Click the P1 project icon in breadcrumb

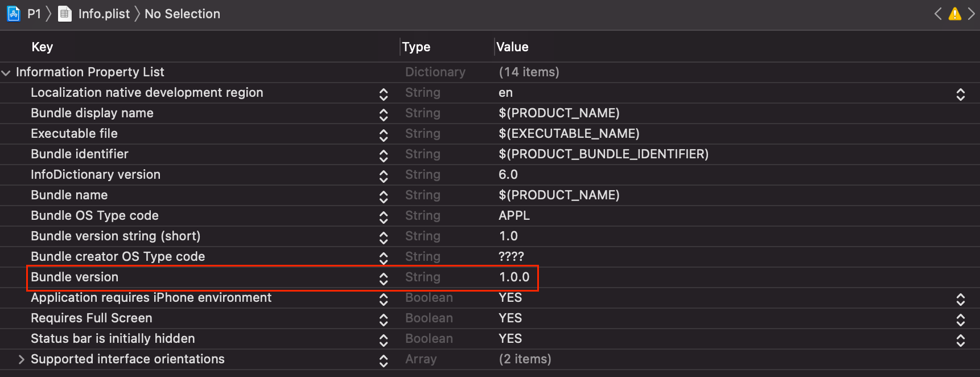[x=13, y=14]
